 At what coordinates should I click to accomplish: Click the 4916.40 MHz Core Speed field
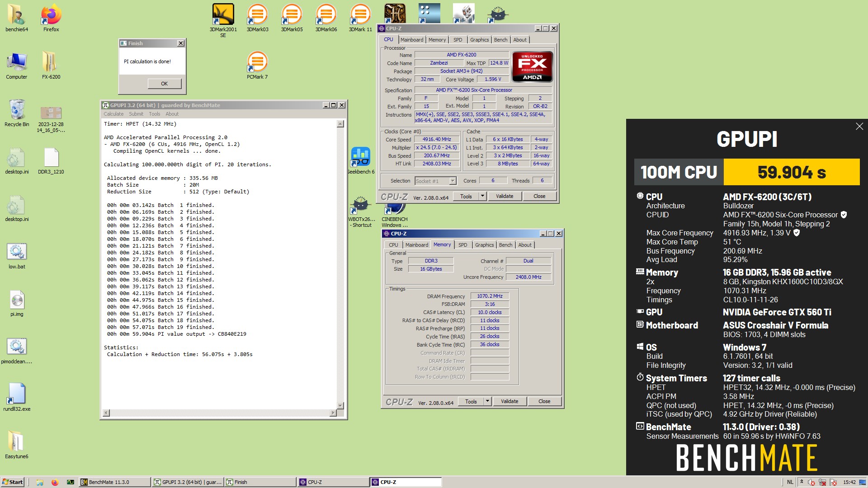(437, 140)
